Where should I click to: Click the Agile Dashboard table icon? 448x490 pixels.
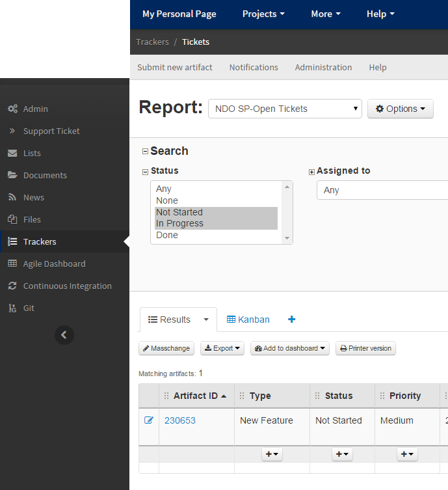point(12,264)
